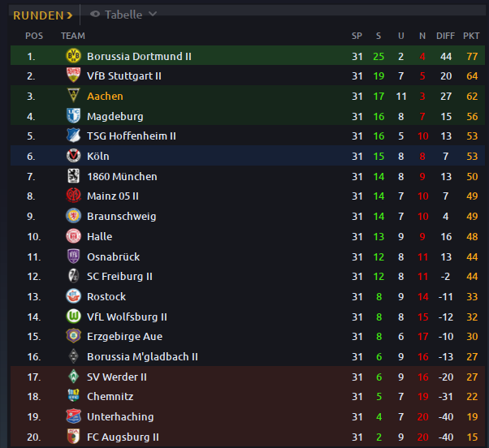Screen dimensions: 489x448
Task: Open the Köln team name link
Action: click(98, 156)
